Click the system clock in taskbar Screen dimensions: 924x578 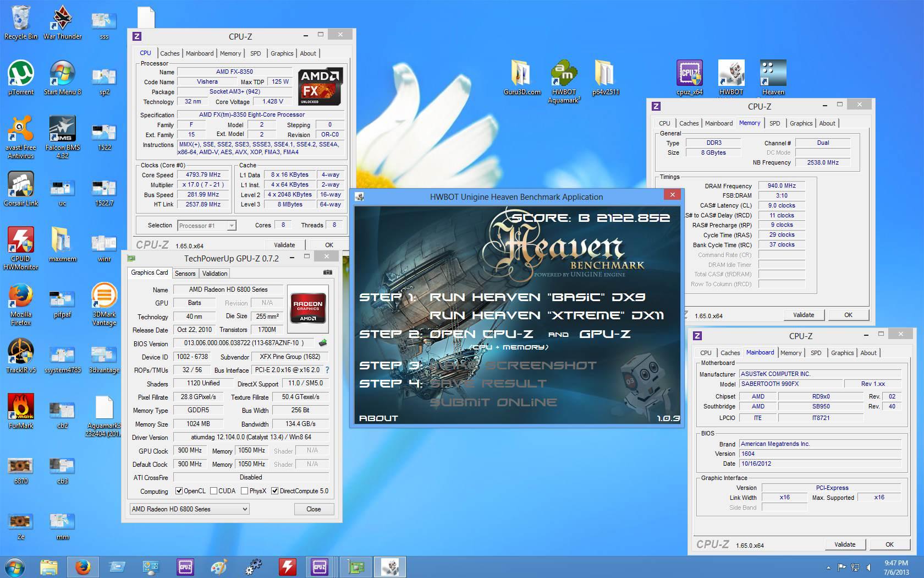pos(896,568)
